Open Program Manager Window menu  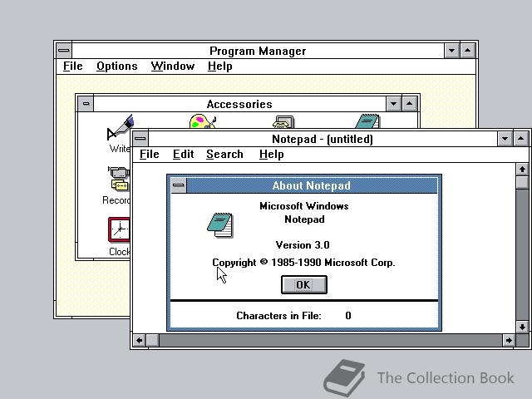tap(173, 66)
